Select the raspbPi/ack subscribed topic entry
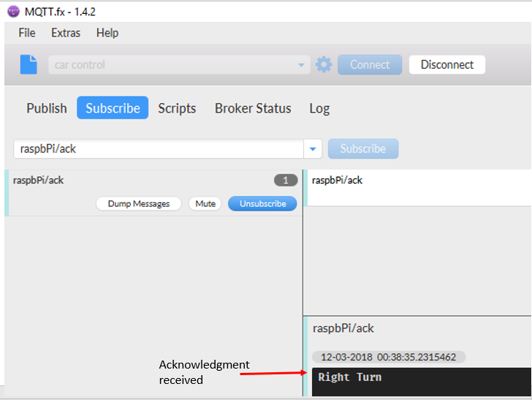532x400 pixels. 153,193
